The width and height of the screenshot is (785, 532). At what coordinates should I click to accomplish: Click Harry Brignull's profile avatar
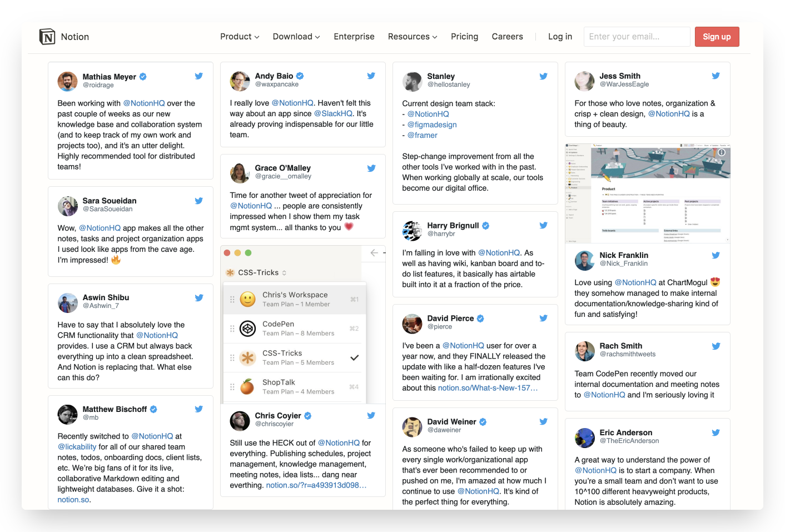point(412,231)
